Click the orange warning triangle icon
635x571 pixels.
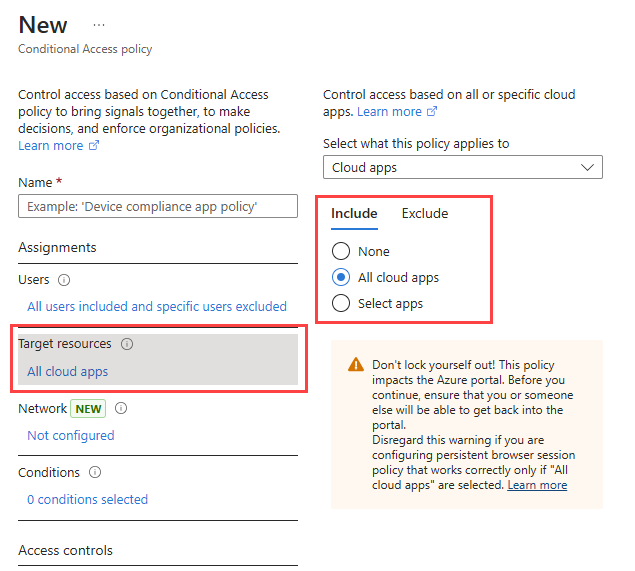356,364
